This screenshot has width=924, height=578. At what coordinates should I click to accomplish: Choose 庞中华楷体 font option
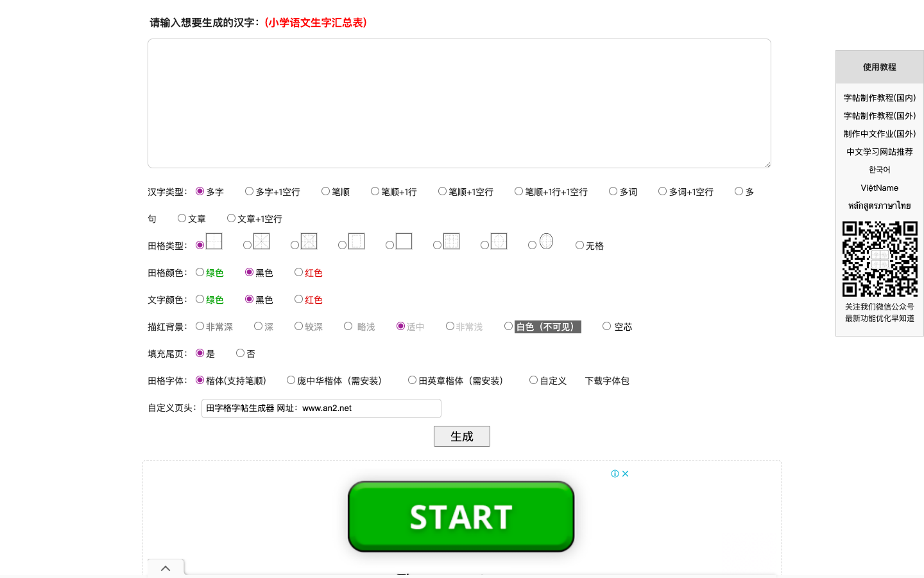291,380
